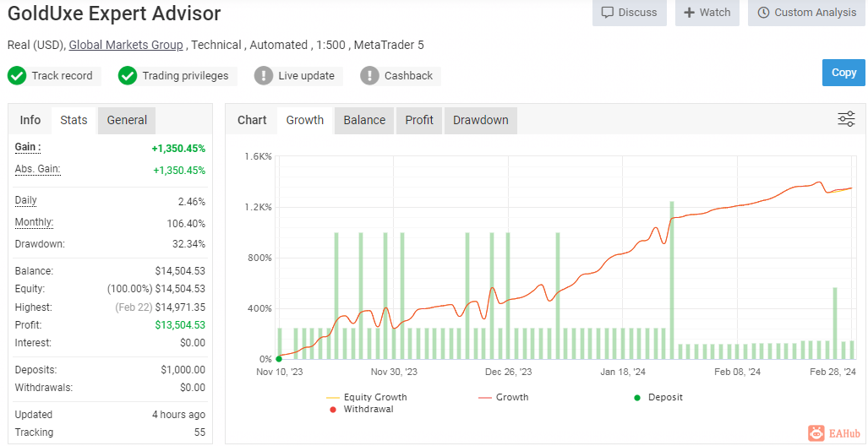The image size is (868, 446).
Task: Switch to the Profit chart tab
Action: pos(419,120)
